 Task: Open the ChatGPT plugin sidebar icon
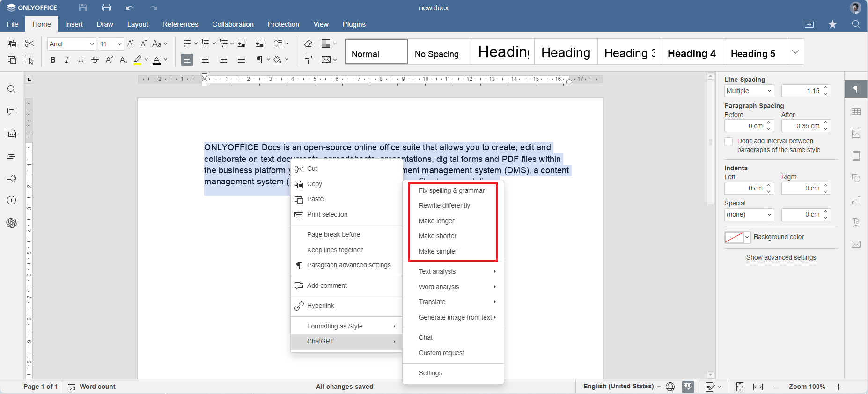11,223
